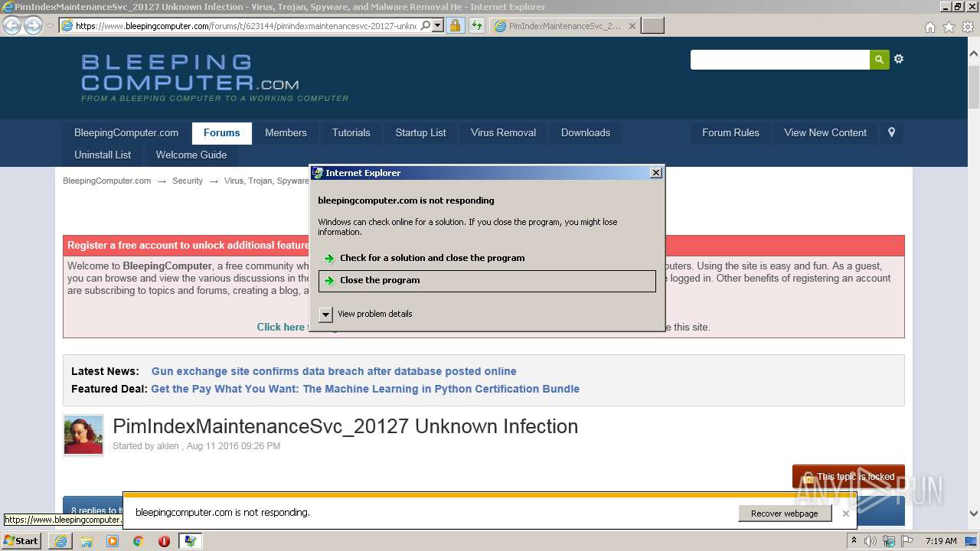Select the Forums nav tab
This screenshot has height=551, width=980.
point(222,132)
